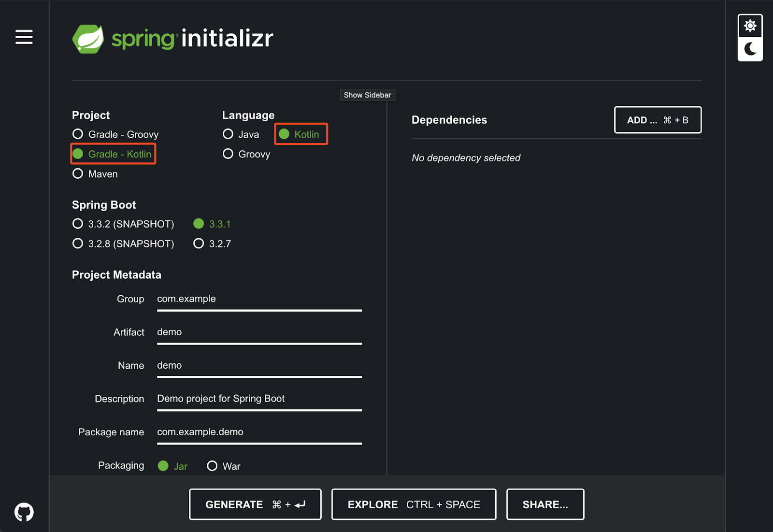
Task: Click the spring initializr title text
Action: tap(192, 39)
